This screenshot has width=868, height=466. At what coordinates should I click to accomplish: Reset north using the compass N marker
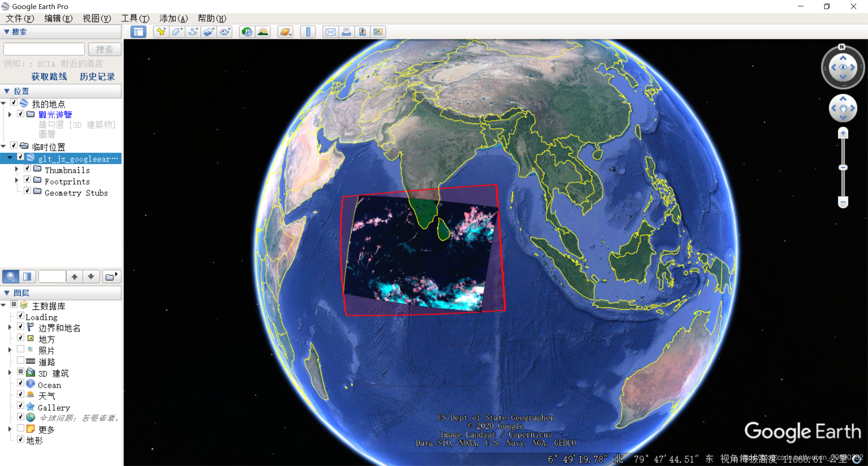(x=842, y=47)
